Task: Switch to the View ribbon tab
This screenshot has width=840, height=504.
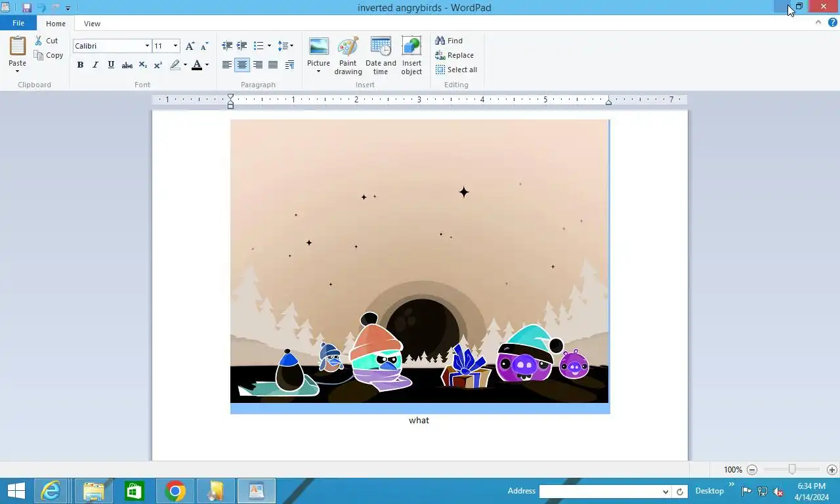Action: click(x=92, y=24)
